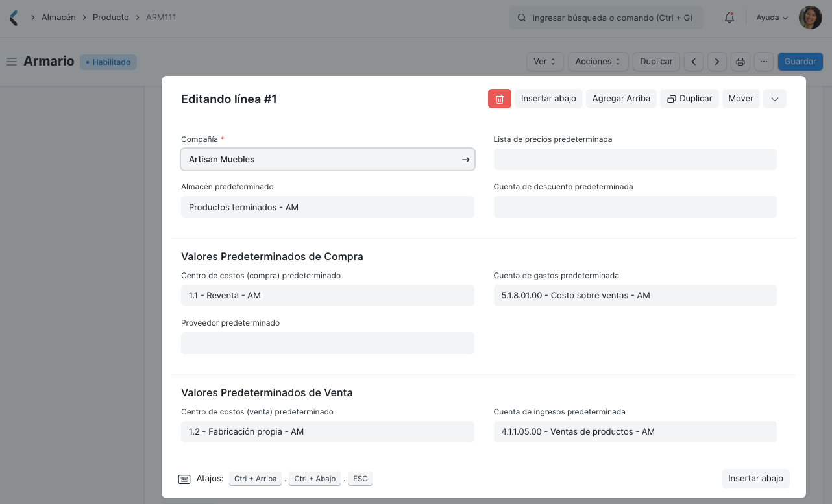Click the print icon

pyautogui.click(x=740, y=62)
